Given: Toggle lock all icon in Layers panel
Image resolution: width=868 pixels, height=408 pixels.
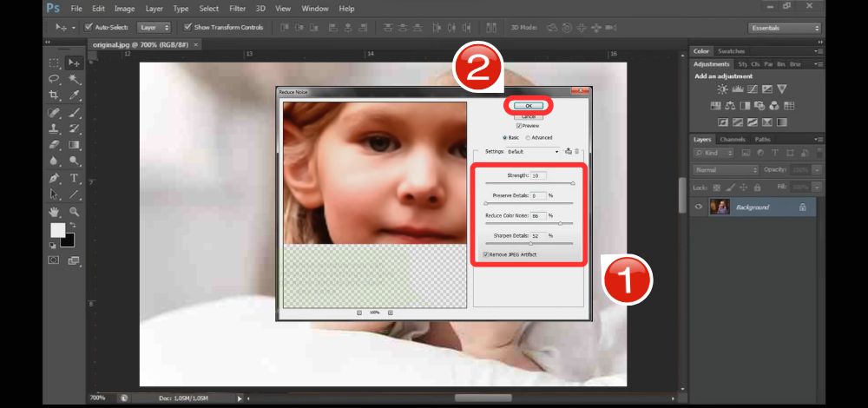Looking at the screenshot, I should click(x=757, y=188).
